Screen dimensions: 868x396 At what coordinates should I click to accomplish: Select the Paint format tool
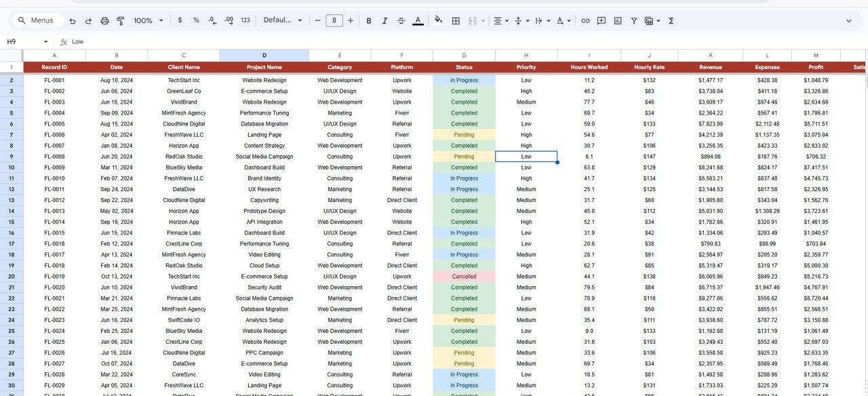(x=121, y=20)
